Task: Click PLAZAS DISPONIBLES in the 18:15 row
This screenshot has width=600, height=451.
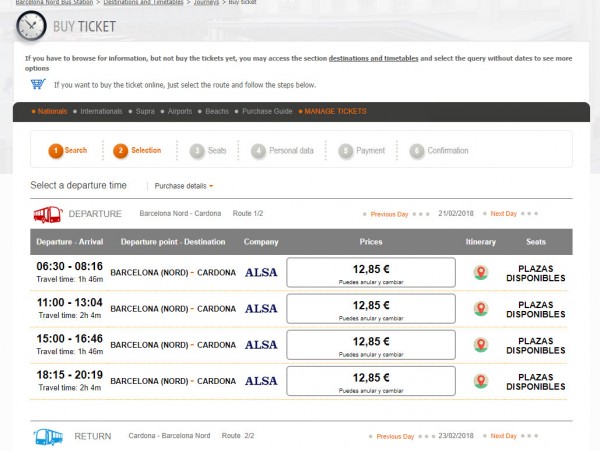Action: (x=536, y=382)
